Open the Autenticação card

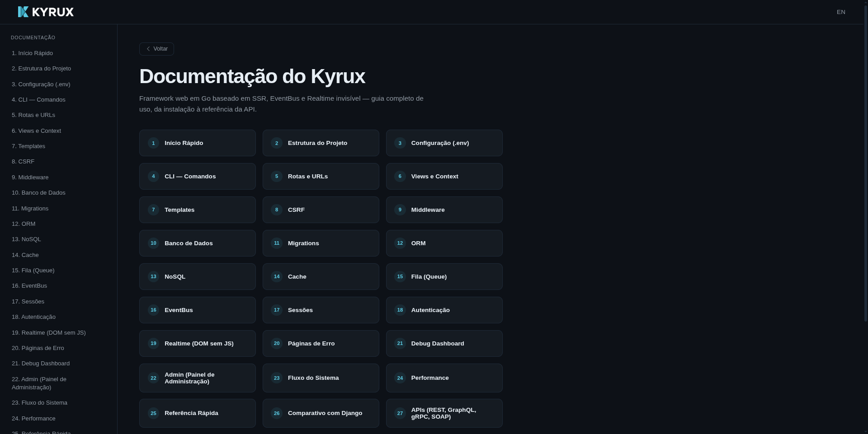(444, 310)
